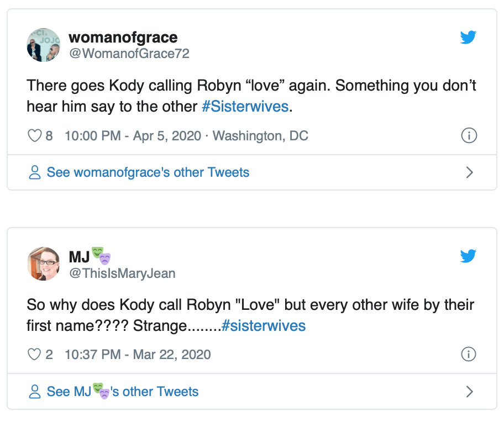Click the person icon beside womanofgrace's other Tweets
Viewport: 504px width, 422px height.
coord(35,172)
